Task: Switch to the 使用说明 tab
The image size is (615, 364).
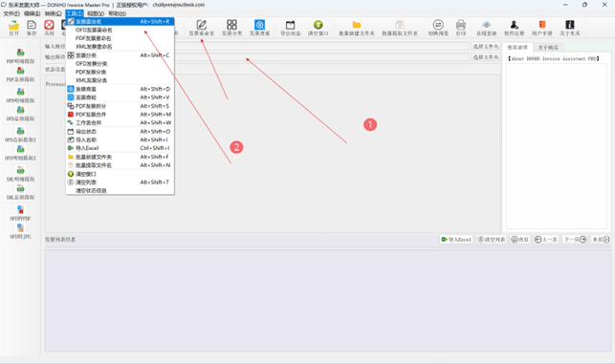Action: (517, 48)
